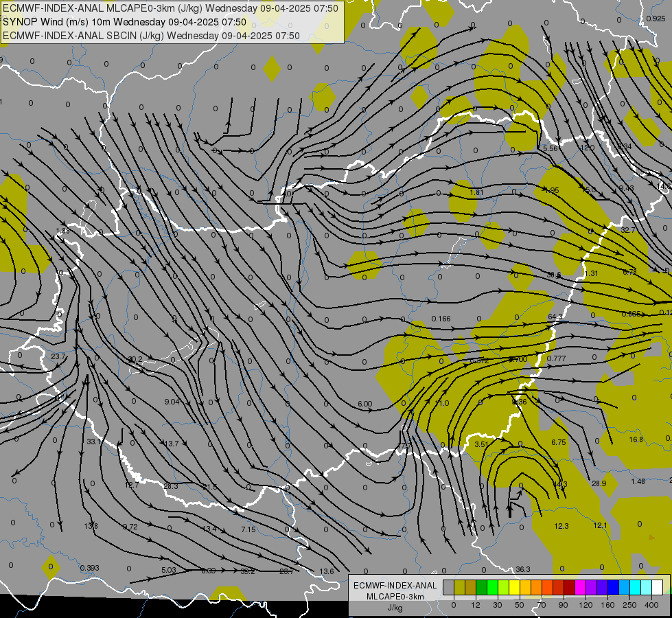
Task: Select the pure blue legend swatch
Action: click(613, 587)
